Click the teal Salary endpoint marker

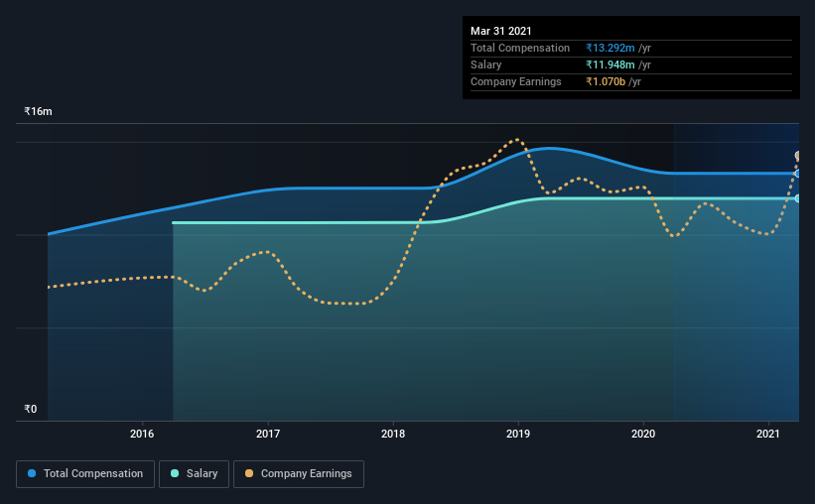click(797, 198)
